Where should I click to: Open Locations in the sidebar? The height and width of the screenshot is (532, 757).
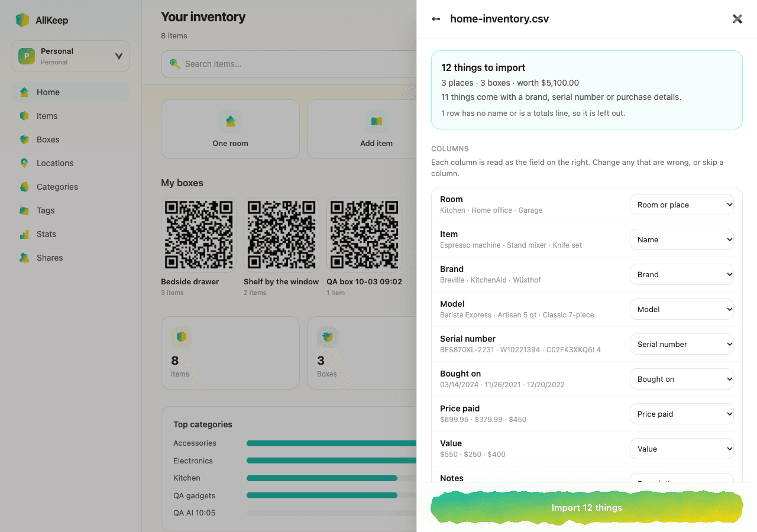point(70,163)
